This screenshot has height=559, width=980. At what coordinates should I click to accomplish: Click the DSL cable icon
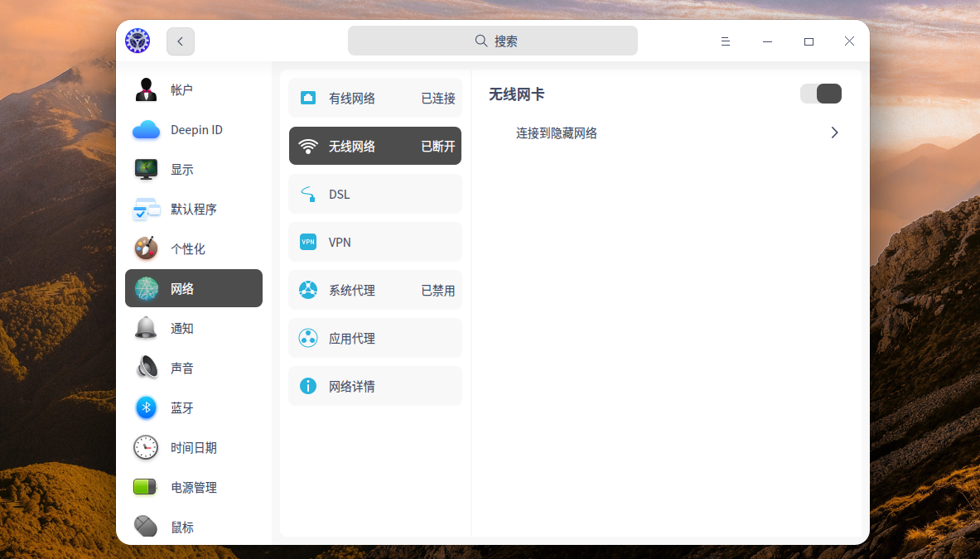pyautogui.click(x=308, y=195)
